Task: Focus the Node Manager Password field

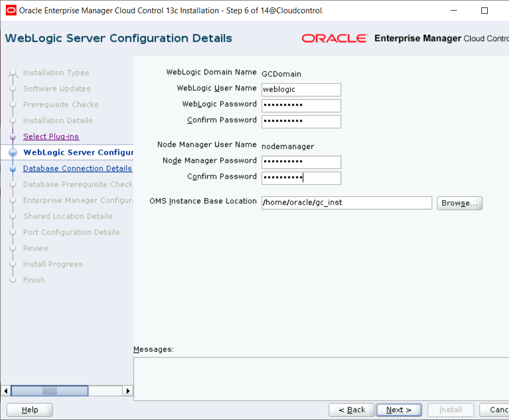Action: (301, 162)
